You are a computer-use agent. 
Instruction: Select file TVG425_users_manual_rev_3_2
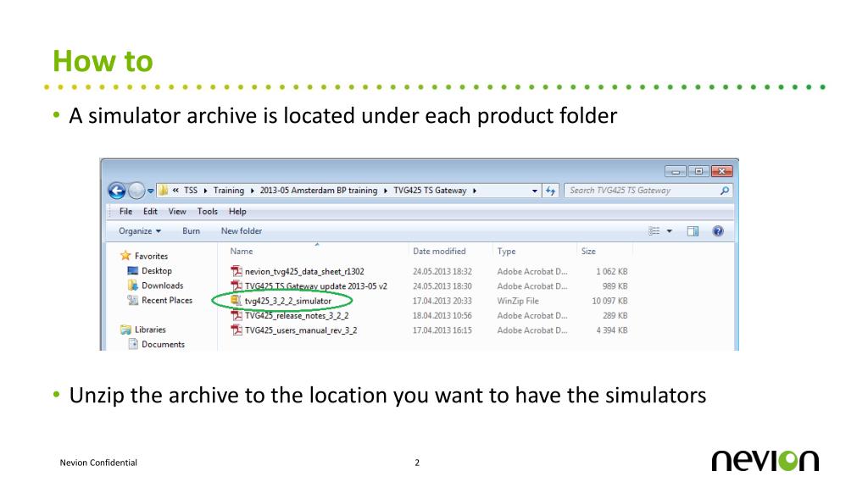point(301,330)
